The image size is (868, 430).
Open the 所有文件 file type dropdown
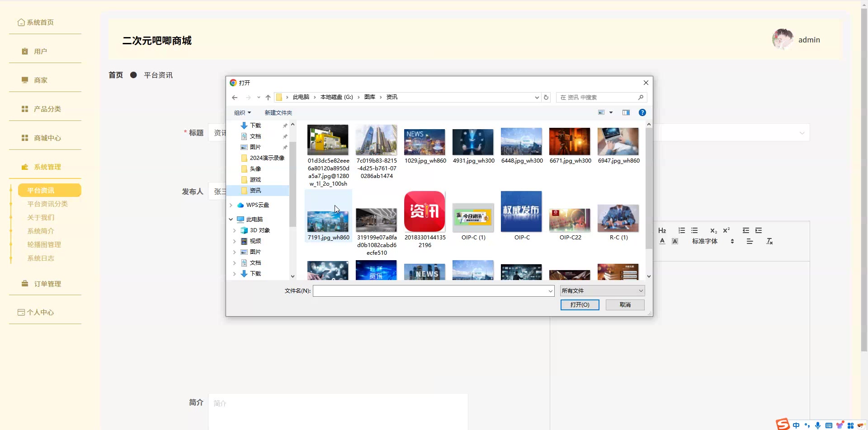[602, 291]
